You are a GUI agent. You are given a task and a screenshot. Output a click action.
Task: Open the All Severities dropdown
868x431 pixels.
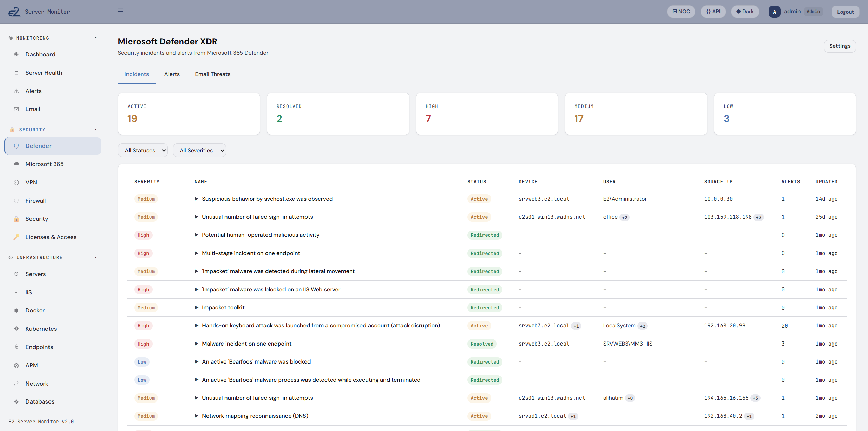pos(199,150)
